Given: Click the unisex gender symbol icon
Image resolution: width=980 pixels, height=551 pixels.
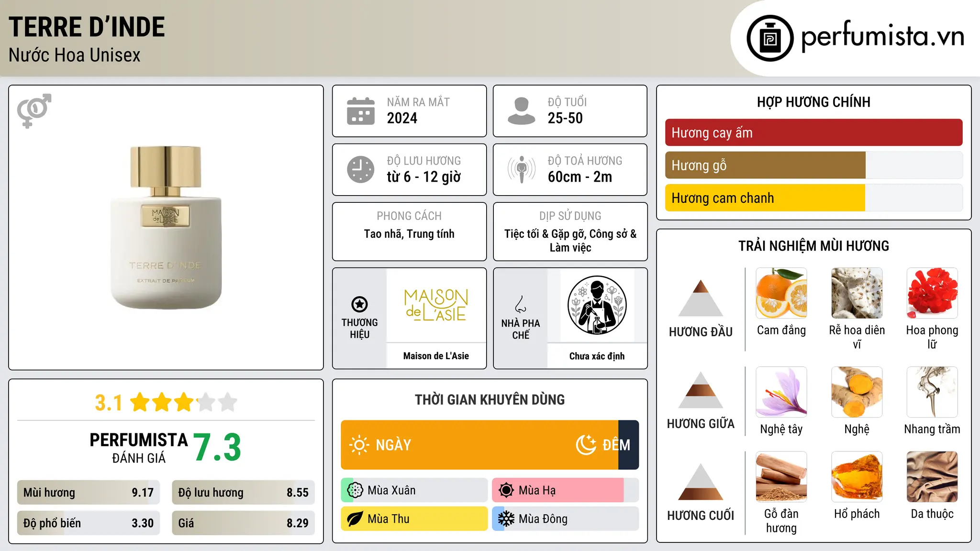Looking at the screenshot, I should [34, 110].
